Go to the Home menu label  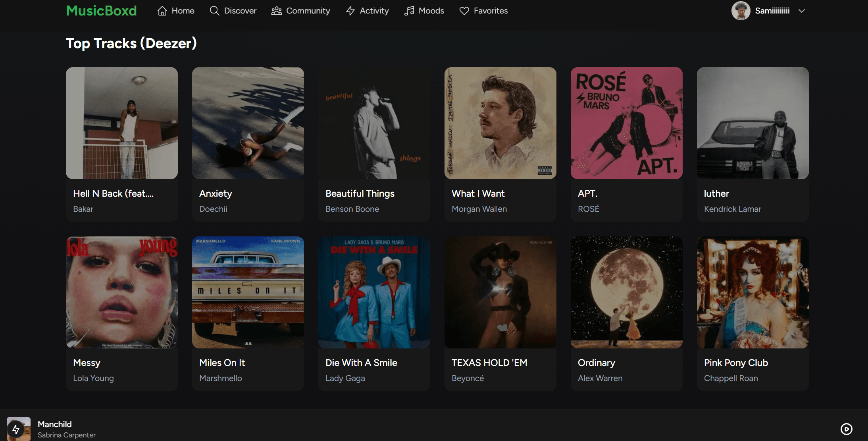183,11
